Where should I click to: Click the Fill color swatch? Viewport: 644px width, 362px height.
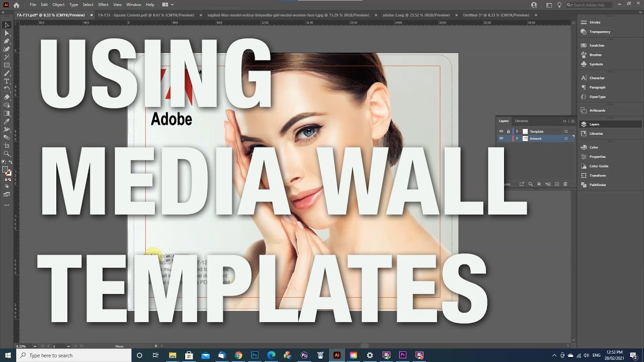click(5, 169)
